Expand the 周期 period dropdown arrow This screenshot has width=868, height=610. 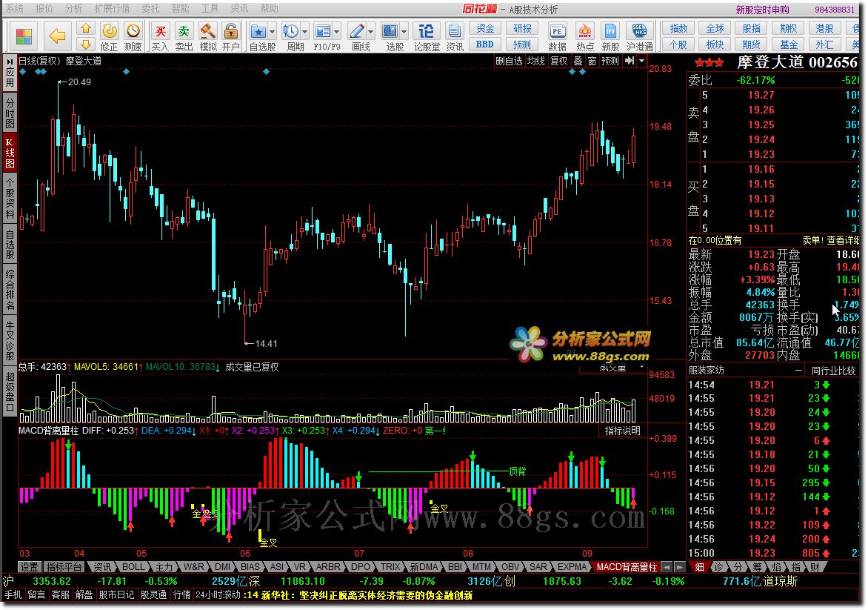[x=304, y=32]
